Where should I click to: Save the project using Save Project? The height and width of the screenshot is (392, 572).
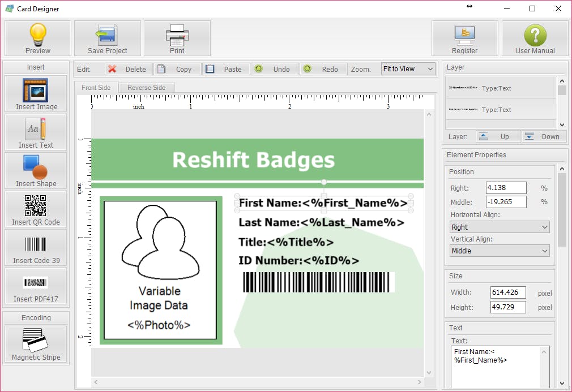107,38
